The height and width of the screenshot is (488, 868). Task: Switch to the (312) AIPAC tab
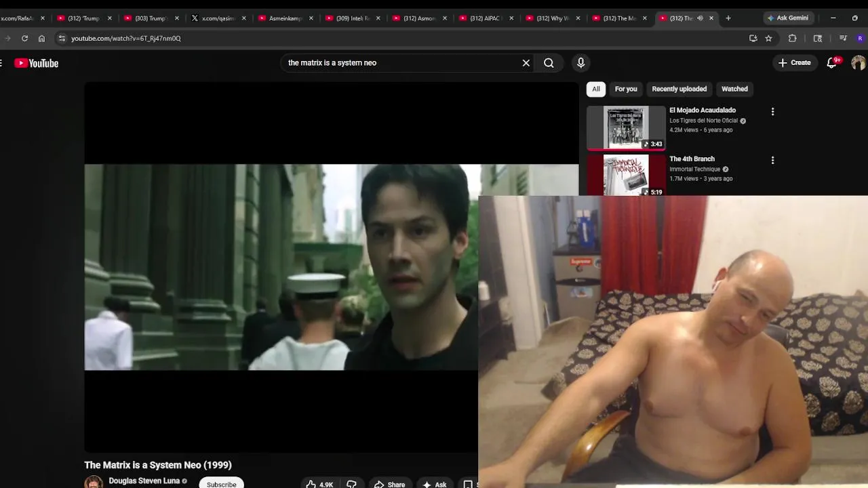click(x=485, y=18)
